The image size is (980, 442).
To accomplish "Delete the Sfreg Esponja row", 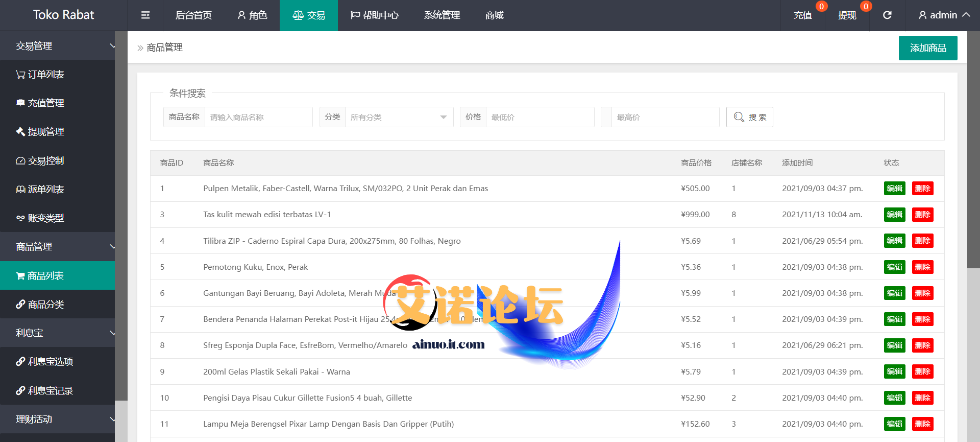I will click(x=922, y=345).
